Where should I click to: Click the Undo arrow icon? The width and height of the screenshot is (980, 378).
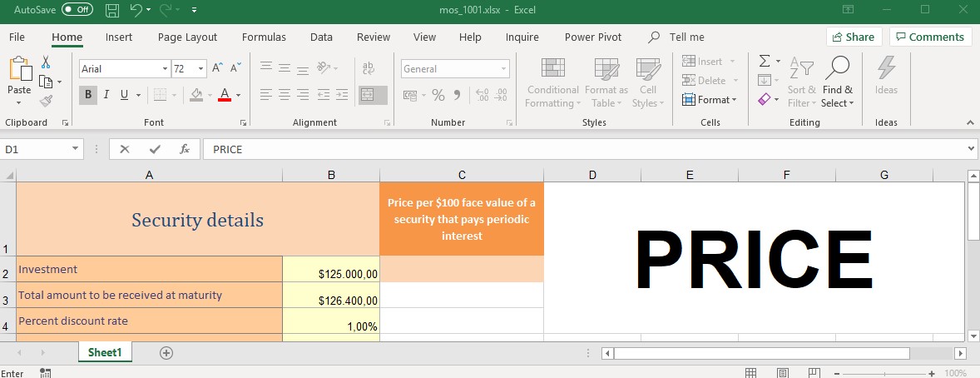(136, 10)
